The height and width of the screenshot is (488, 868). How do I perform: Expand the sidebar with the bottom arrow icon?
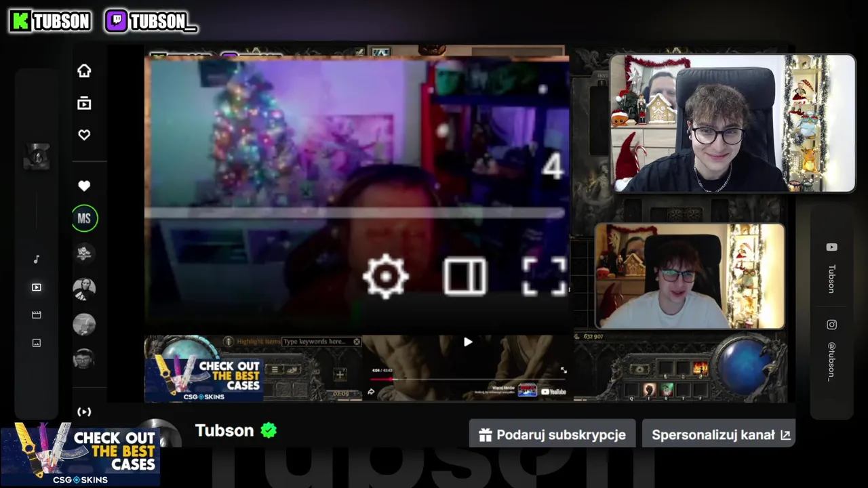pyautogui.click(x=84, y=411)
